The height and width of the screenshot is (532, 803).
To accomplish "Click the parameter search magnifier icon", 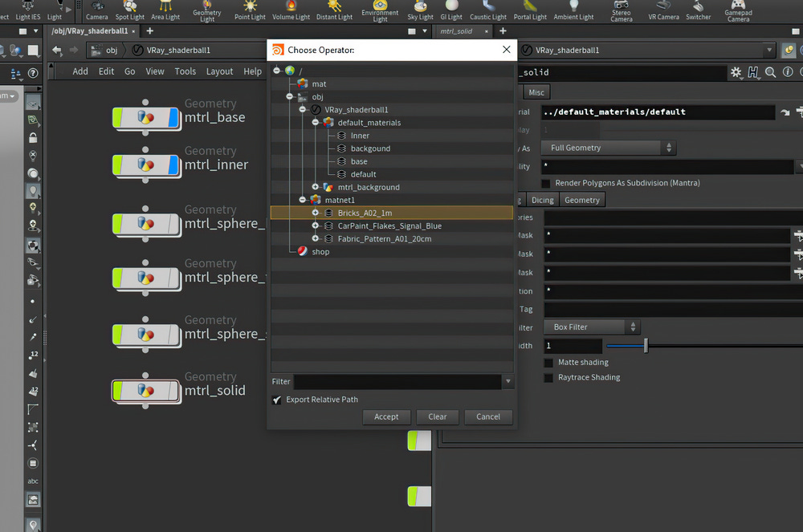I will click(770, 72).
